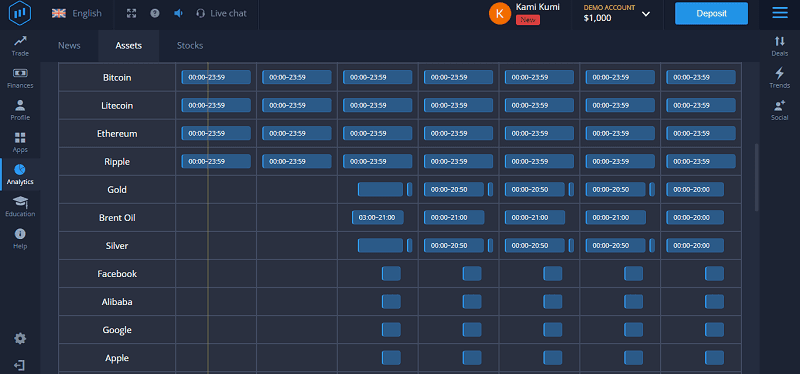
Task: Expand the Demo Account dropdown arrow
Action: [646, 14]
